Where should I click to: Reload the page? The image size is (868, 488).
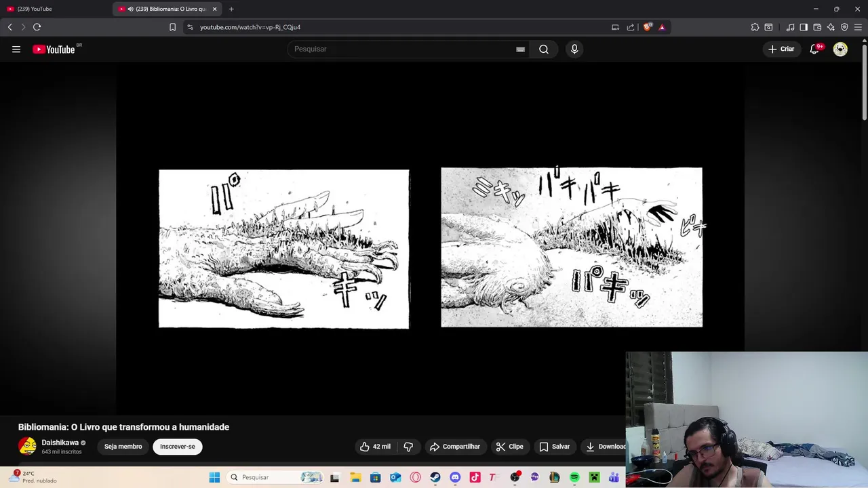tap(37, 27)
